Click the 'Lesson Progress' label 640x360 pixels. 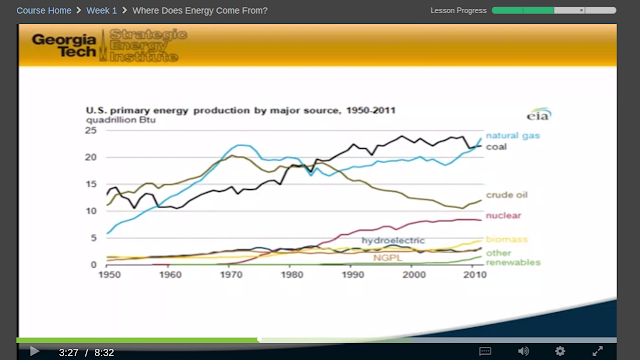pyautogui.click(x=458, y=11)
